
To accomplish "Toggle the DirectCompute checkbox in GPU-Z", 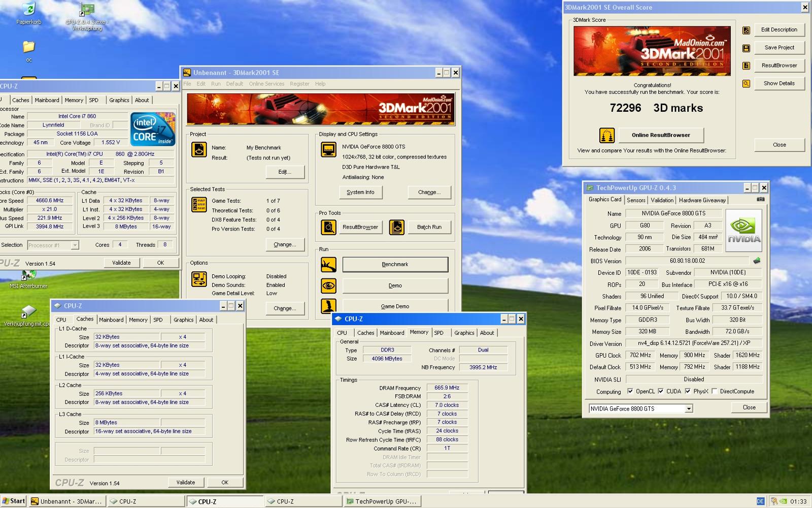I will pos(714,391).
